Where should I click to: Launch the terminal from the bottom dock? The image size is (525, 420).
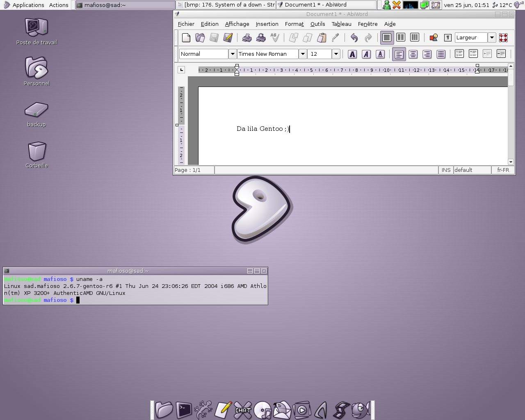point(184,410)
